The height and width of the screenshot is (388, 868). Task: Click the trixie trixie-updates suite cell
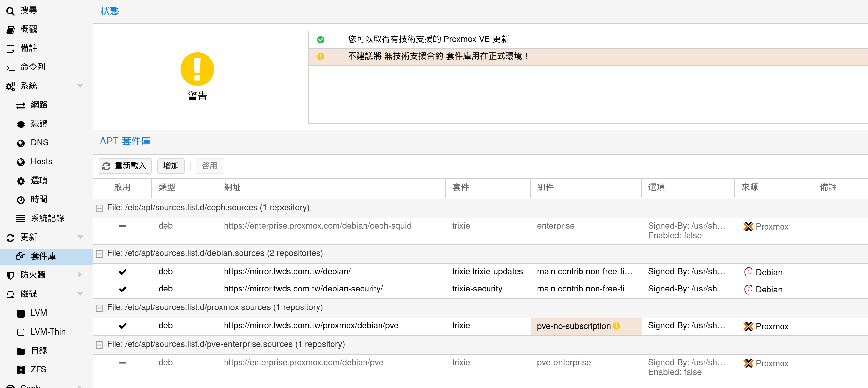[487, 272]
